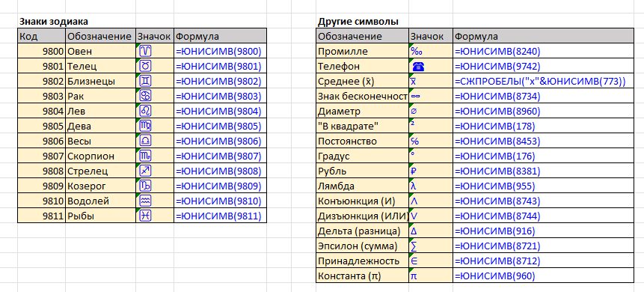Image resolution: width=644 pixels, height=292 pixels.
Task: Select formula cell =ЮНИСИМВ(8734)
Action: [543, 96]
